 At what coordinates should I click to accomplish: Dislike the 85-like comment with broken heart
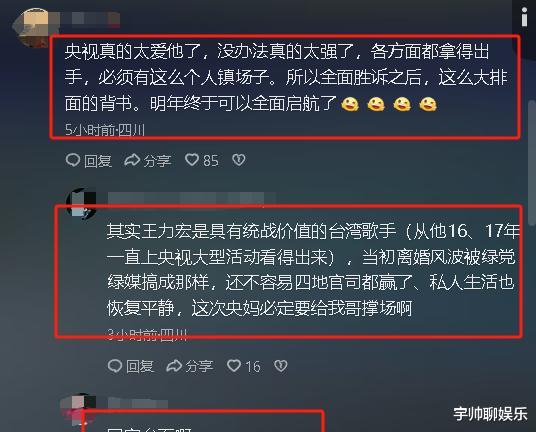pos(239,160)
